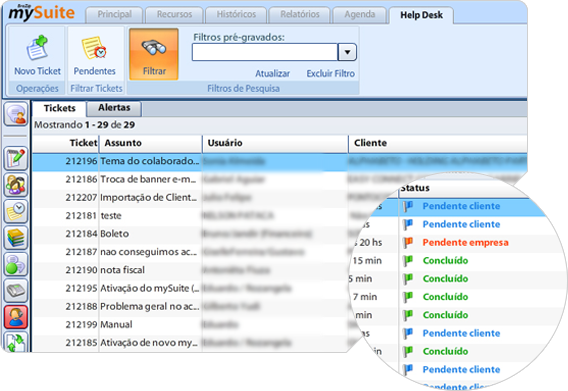Select the Relatórios tab
Image resolution: width=568 pixels, height=391 pixels.
pyautogui.click(x=300, y=14)
